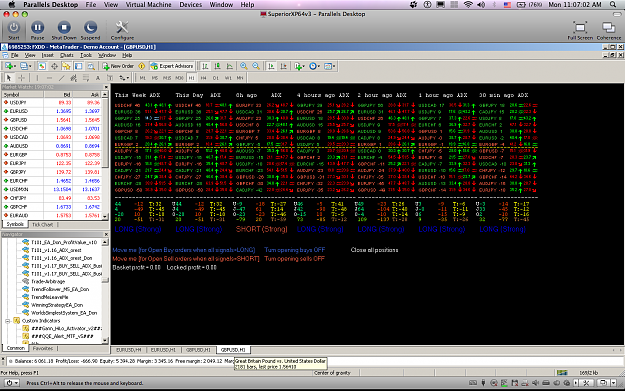This screenshot has height=391, width=625.
Task: Switch chart to line chart style
Action: pos(230,66)
